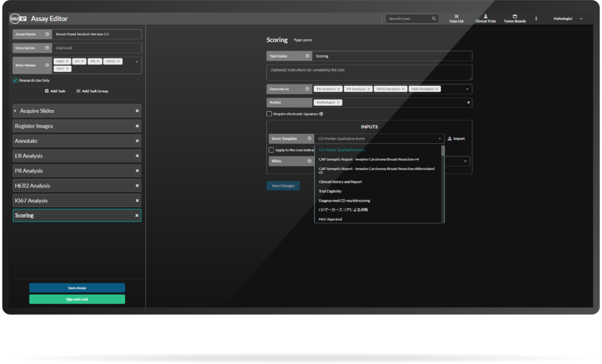Enable Require electronic signature checkbox
The image size is (602, 364).
[269, 114]
